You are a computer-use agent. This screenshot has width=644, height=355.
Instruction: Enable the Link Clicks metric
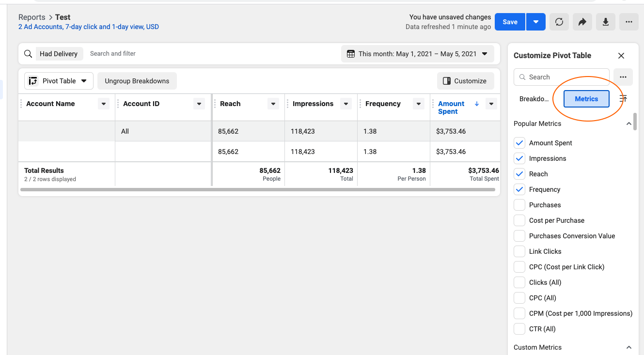pos(519,251)
